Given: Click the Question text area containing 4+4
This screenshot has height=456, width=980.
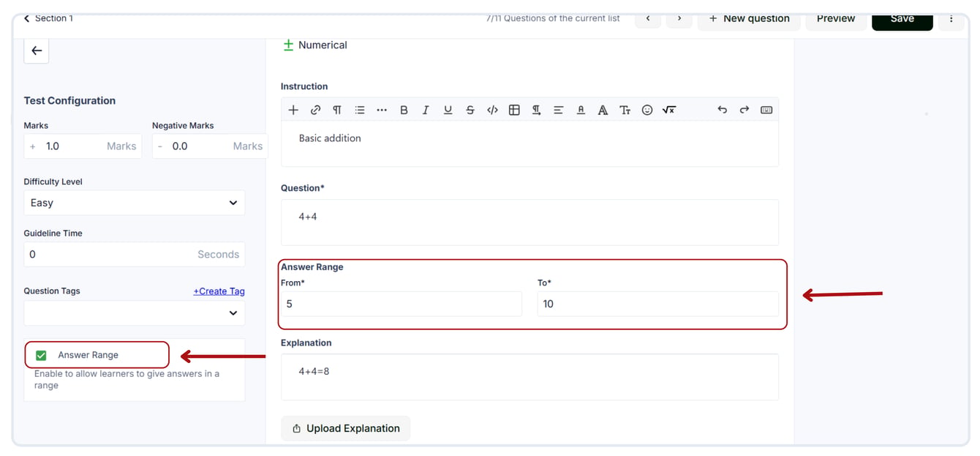Looking at the screenshot, I should [x=529, y=223].
